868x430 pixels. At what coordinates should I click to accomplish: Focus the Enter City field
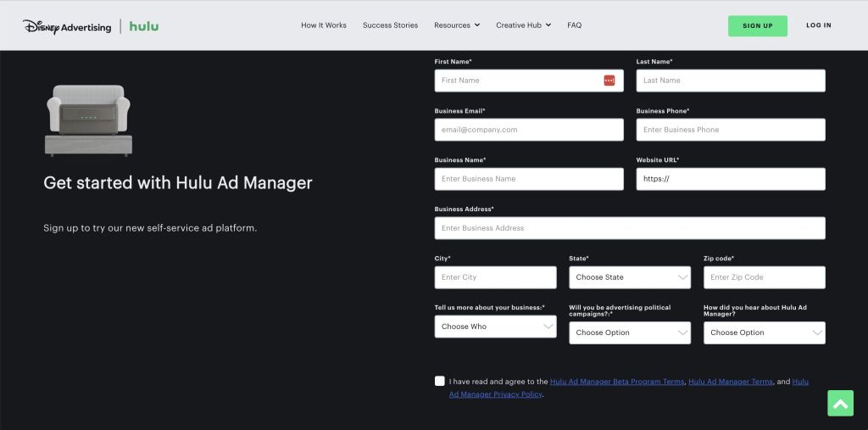pos(495,277)
